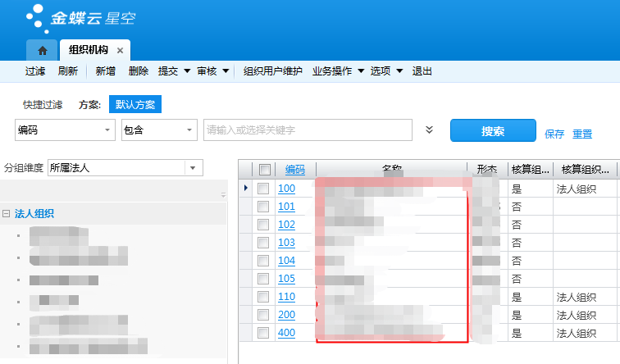Tick the select-all checkbox in grid header
The image size is (620, 364).
264,170
